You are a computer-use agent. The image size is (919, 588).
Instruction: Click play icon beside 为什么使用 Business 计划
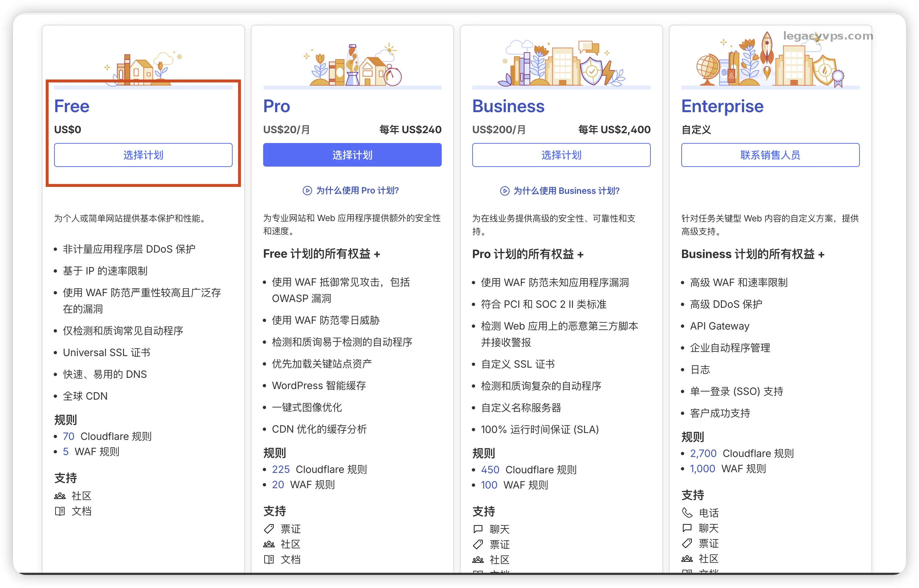[x=505, y=191]
